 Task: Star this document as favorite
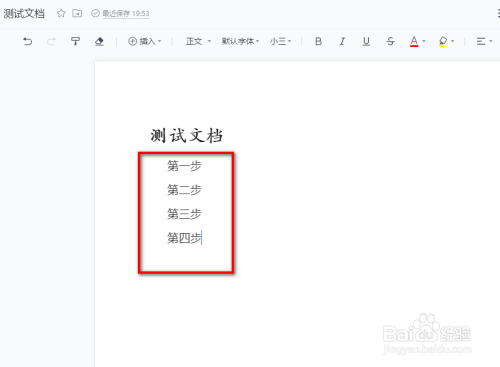(61, 13)
